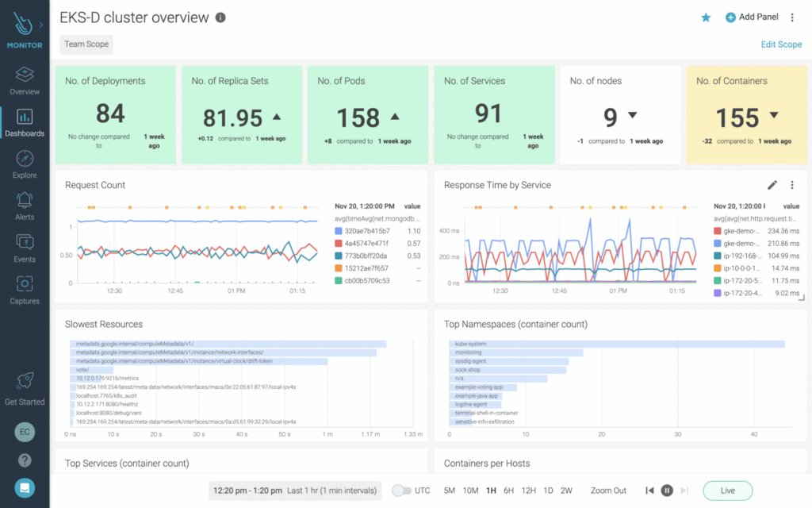
Task: Toggle the UTC time switch
Action: tap(401, 491)
